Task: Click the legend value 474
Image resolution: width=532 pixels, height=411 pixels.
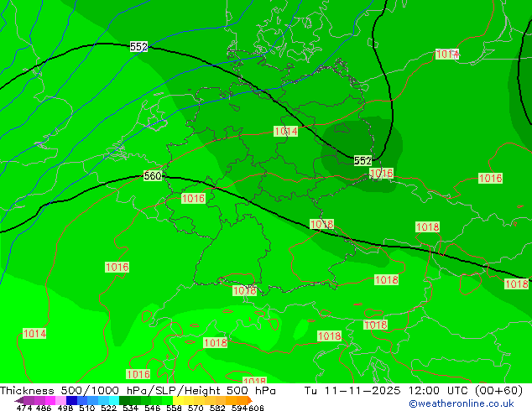Action: 24,408
